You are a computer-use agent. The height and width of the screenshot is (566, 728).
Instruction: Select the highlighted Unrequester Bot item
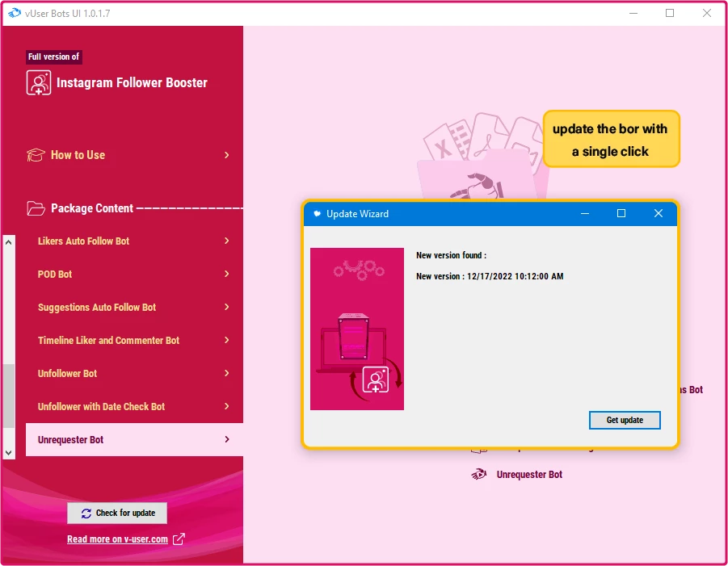tap(134, 439)
